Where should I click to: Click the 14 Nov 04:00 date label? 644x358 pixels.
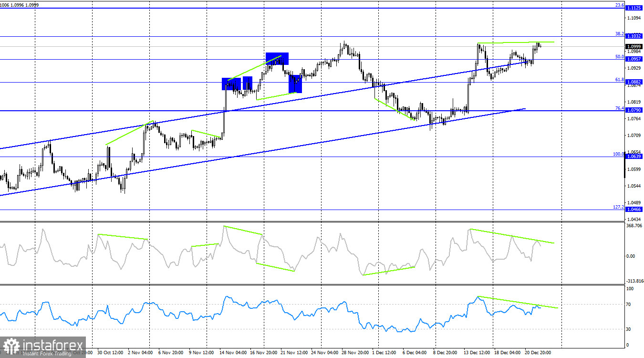point(232,352)
